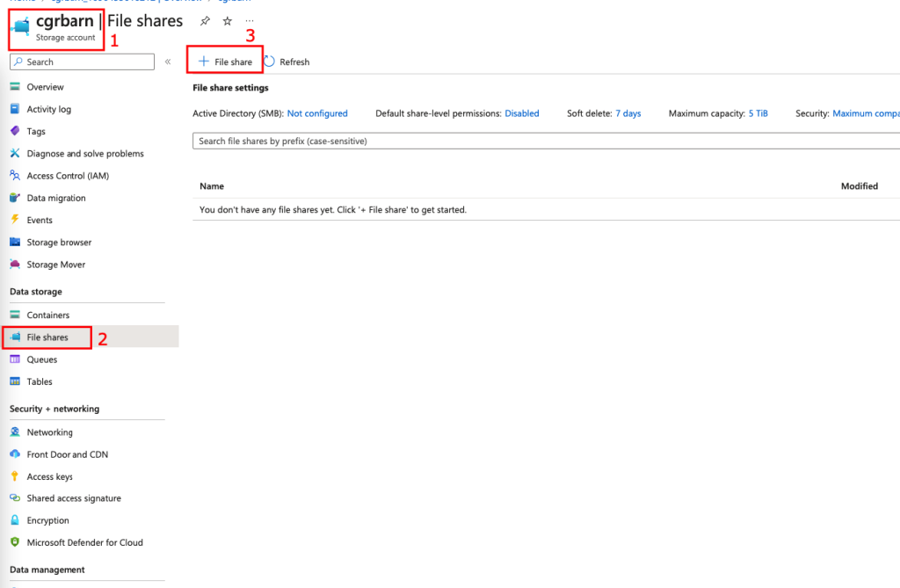This screenshot has height=588, width=900.
Task: Open the Storage browser item
Action: click(x=59, y=243)
